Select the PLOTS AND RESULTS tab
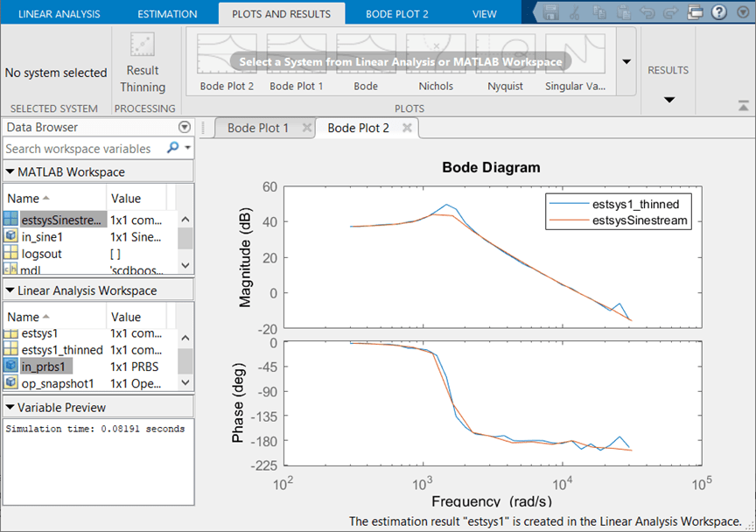Image resolution: width=756 pixels, height=532 pixels. point(282,14)
